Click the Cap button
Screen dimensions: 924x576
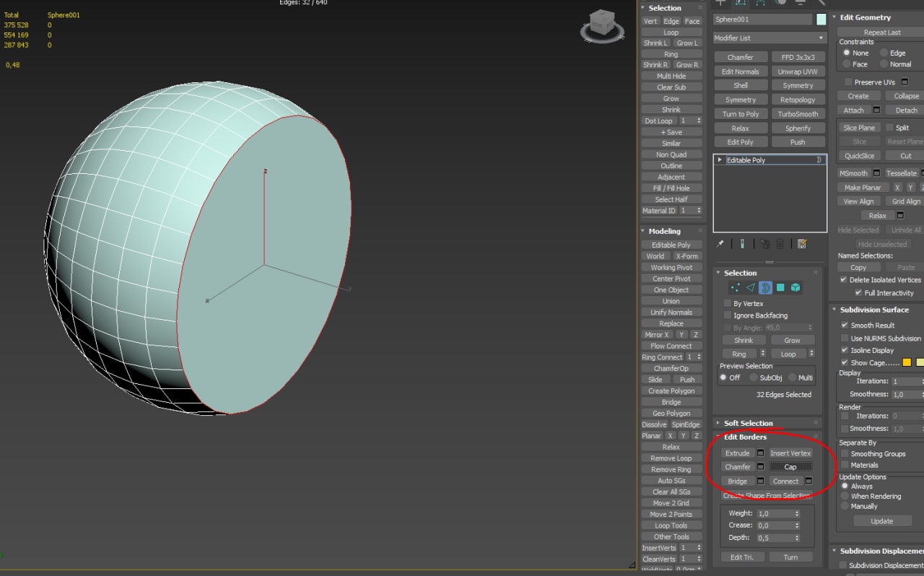[790, 467]
